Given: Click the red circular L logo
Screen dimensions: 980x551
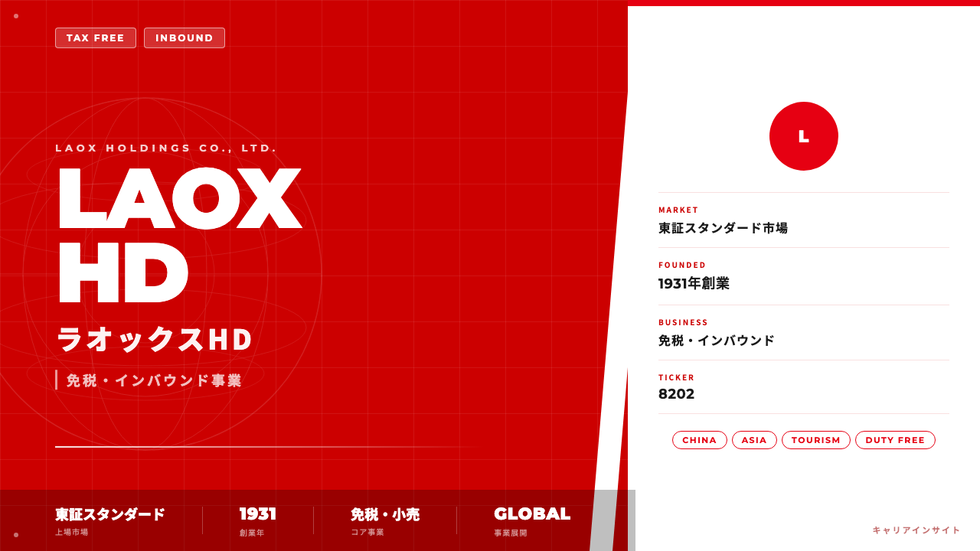Looking at the screenshot, I should (x=804, y=136).
